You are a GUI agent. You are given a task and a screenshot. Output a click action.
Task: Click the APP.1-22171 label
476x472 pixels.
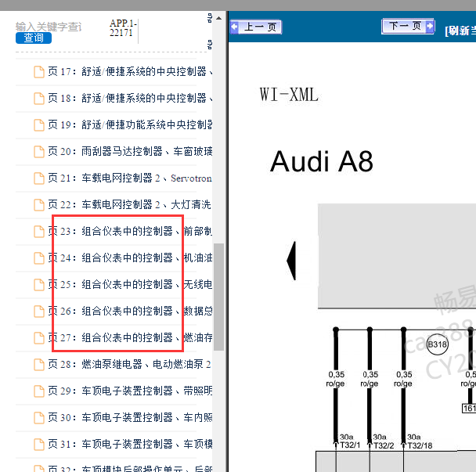123,28
